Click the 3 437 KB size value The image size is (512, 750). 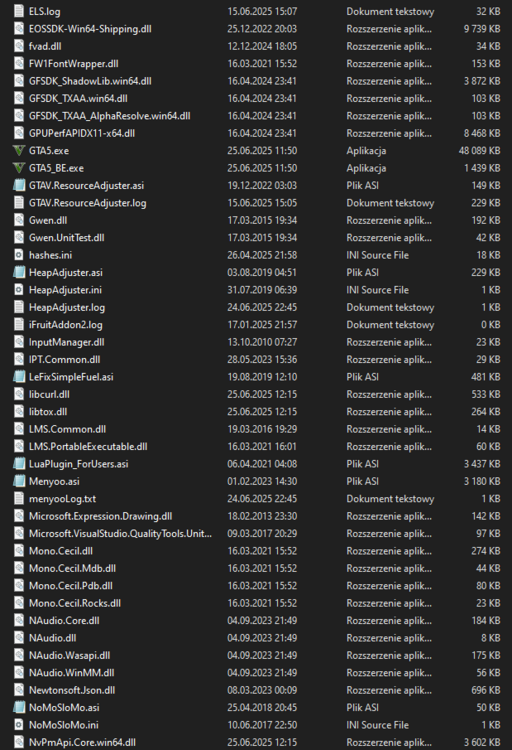[x=482, y=464]
